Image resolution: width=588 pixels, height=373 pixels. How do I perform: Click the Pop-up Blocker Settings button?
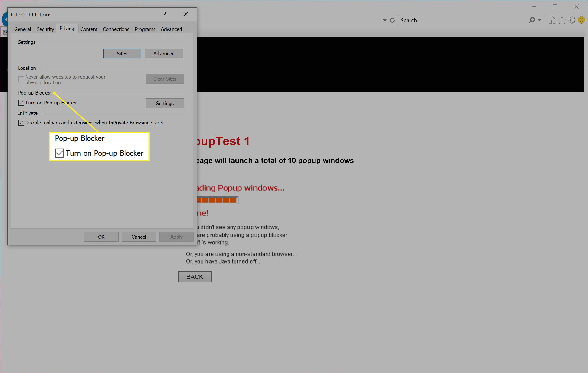tap(165, 103)
